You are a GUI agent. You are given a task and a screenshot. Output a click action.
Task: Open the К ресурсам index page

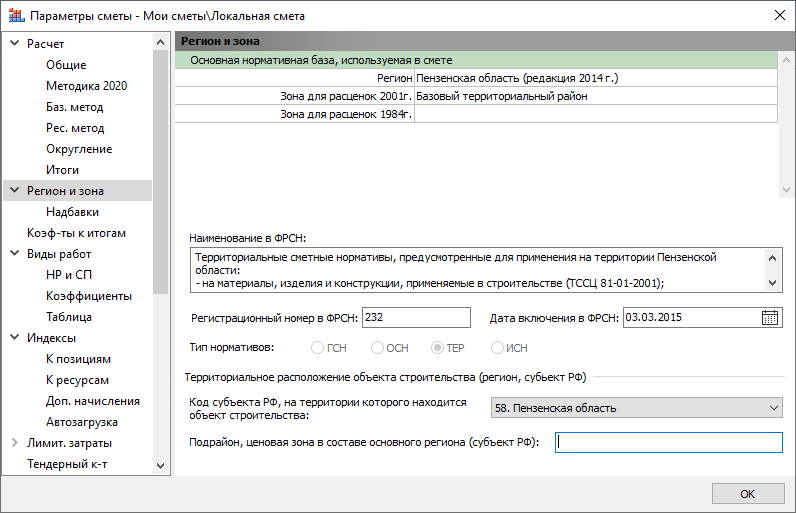point(77,380)
